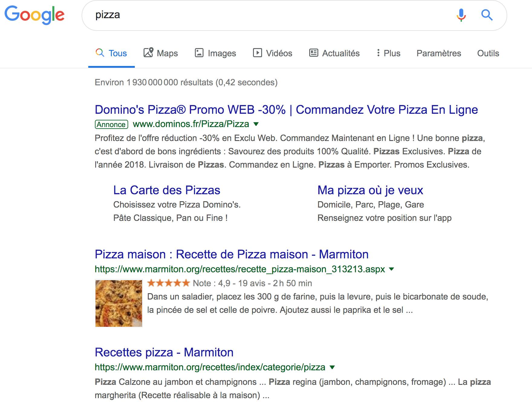Click the Actualités newspaper icon
Image resolution: width=532 pixels, height=403 pixels.
click(x=313, y=53)
